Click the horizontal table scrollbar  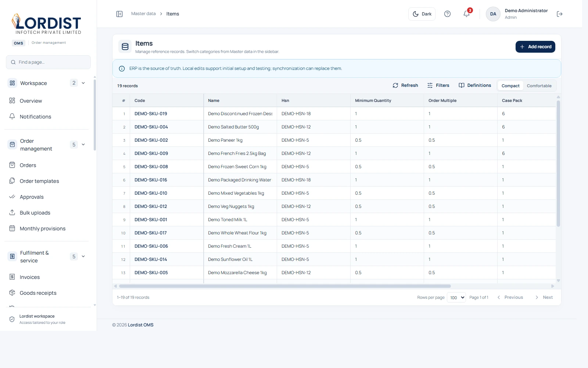(x=285, y=286)
